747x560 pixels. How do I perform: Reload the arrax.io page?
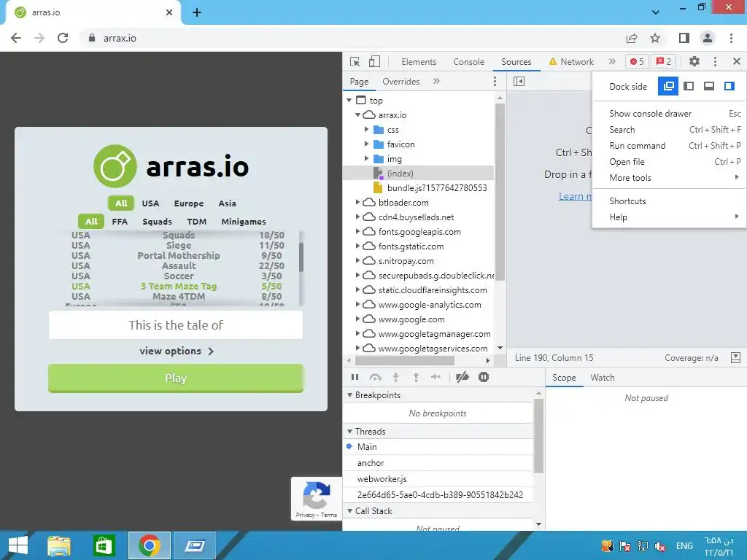(63, 38)
